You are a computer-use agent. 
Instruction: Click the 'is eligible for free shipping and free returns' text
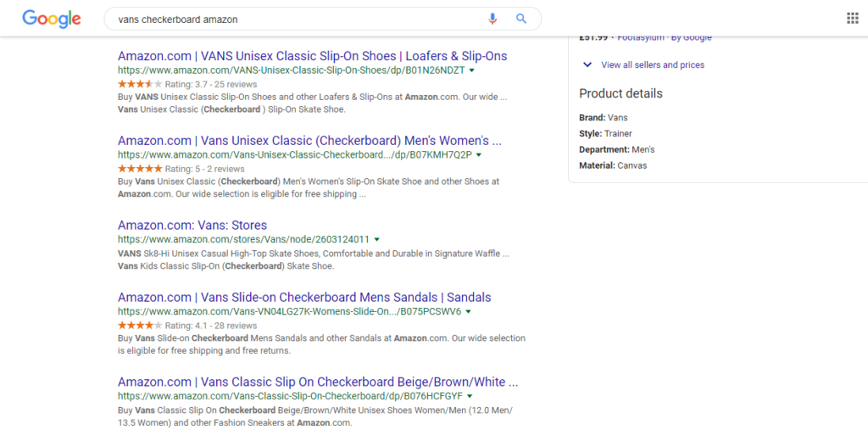[x=203, y=351]
